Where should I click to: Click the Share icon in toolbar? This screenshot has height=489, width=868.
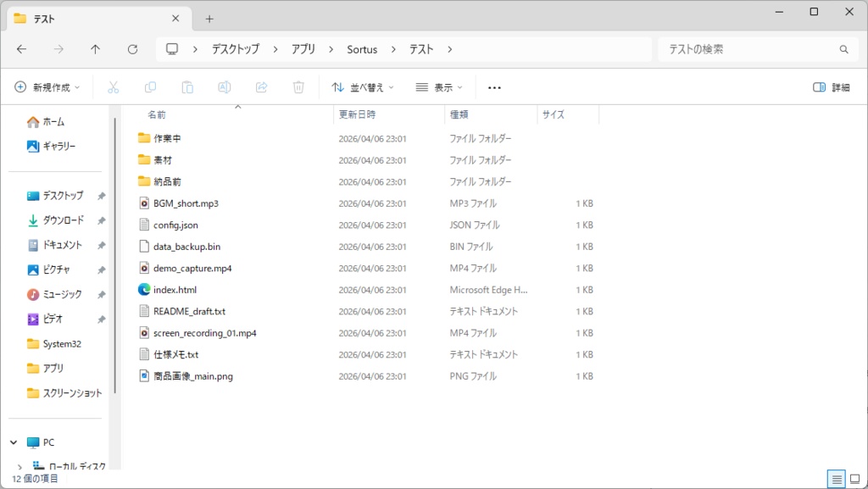click(x=261, y=87)
